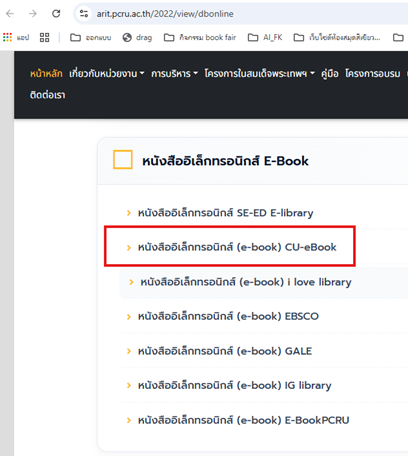Click the browser forward arrow
This screenshot has height=456, width=408.
[33, 14]
